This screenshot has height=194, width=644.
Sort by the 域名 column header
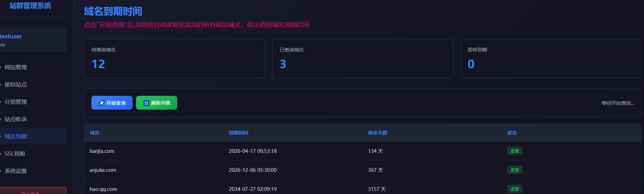[95, 133]
